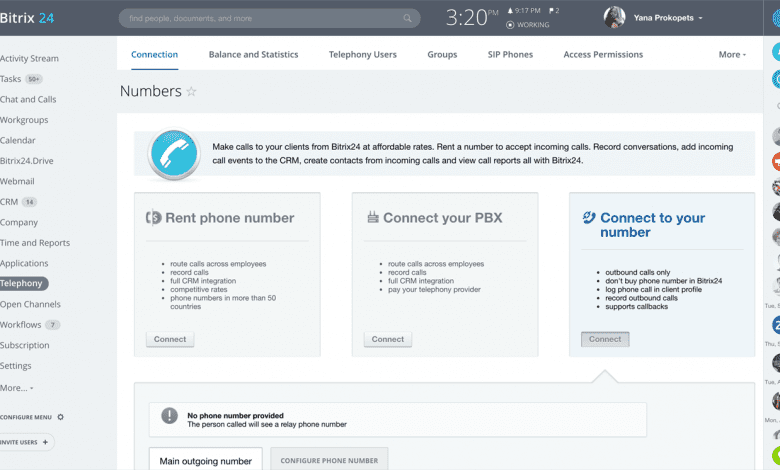Click the Workflows 7 counter badge
Viewport: 780px width, 470px height.
[x=53, y=325]
